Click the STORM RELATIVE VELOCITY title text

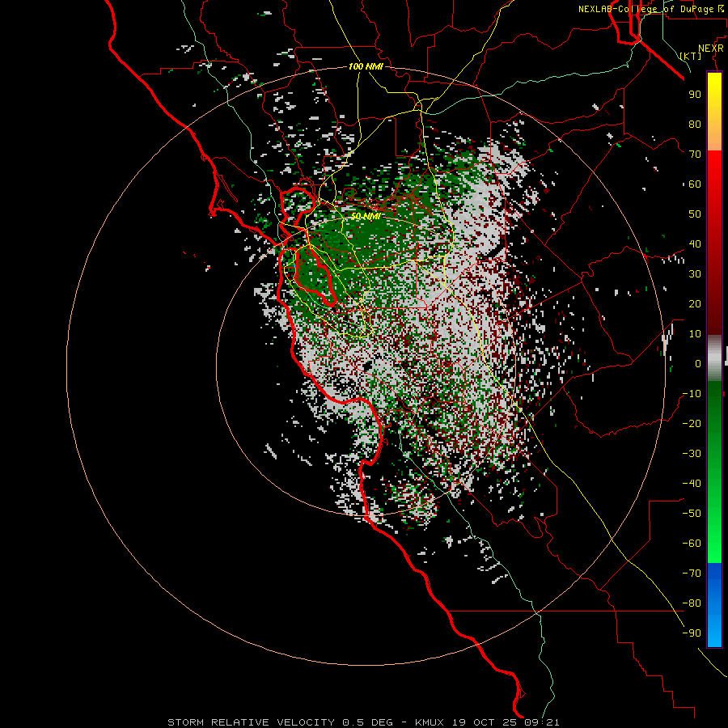pyautogui.click(x=253, y=722)
